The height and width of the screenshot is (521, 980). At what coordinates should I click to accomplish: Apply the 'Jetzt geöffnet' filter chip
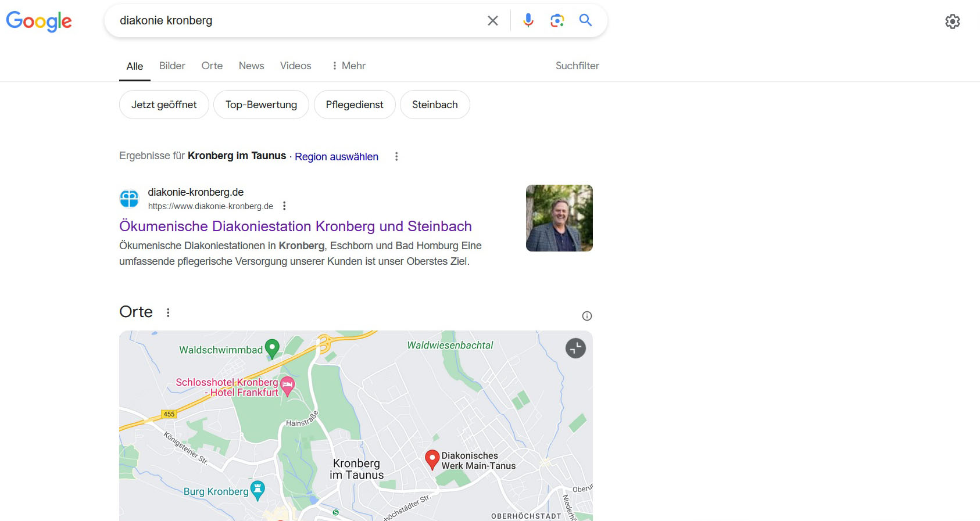[164, 105]
